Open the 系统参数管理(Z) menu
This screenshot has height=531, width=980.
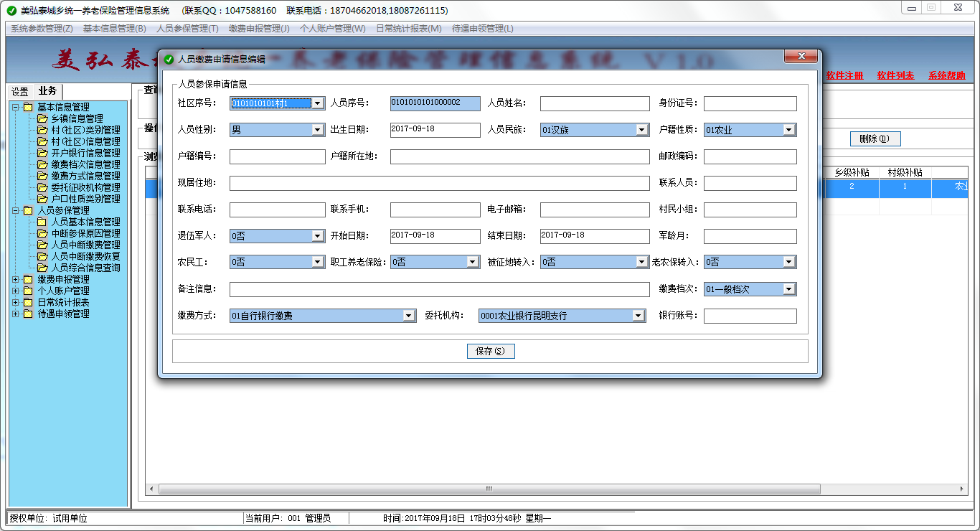tap(42, 29)
